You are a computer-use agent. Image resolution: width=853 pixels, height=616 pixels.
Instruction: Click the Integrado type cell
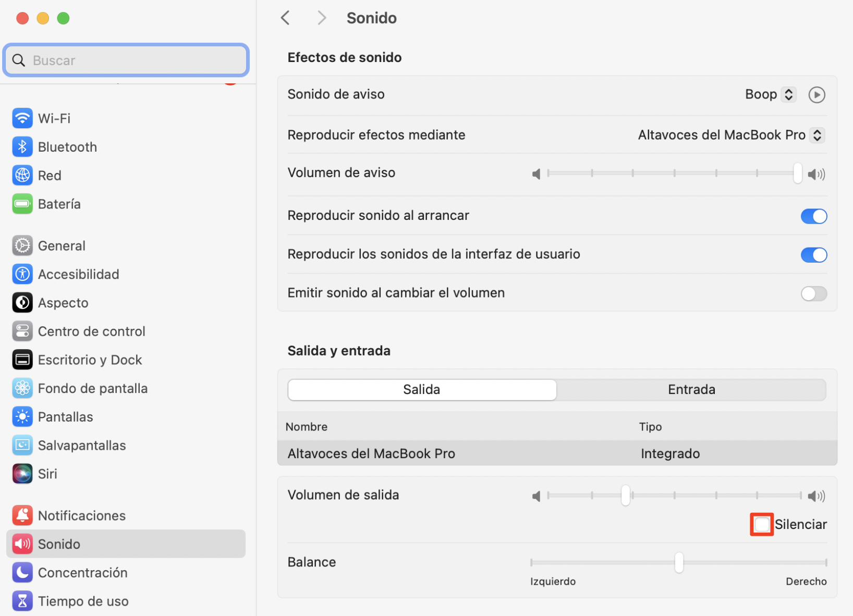(670, 453)
